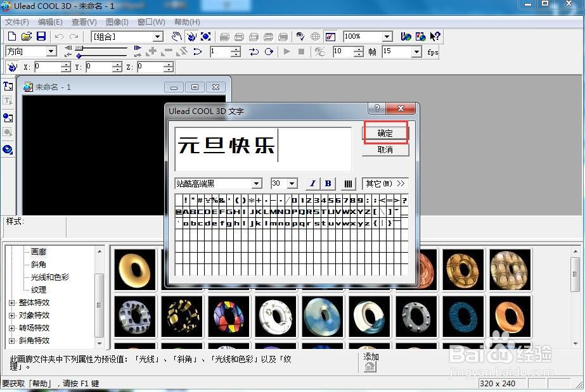The image size is (585, 392).
Task: Toggle Bold in text dialog
Action: pos(328,183)
